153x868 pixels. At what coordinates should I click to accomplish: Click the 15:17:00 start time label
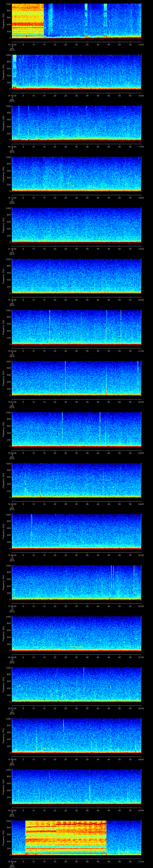pos(12,198)
